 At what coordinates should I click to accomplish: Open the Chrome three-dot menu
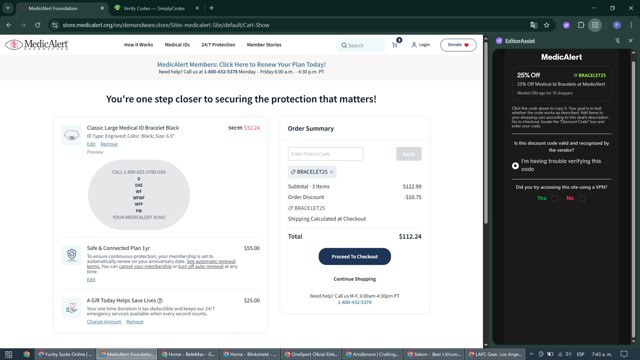(x=631, y=25)
